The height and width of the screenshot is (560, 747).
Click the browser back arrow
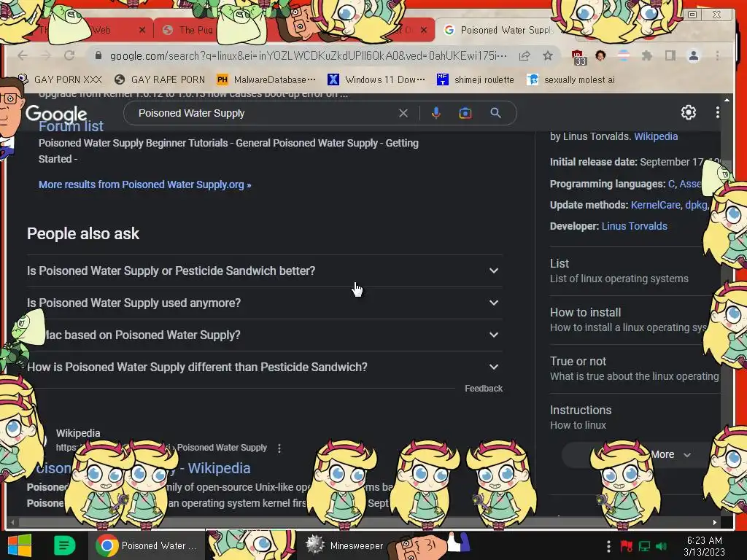point(23,55)
